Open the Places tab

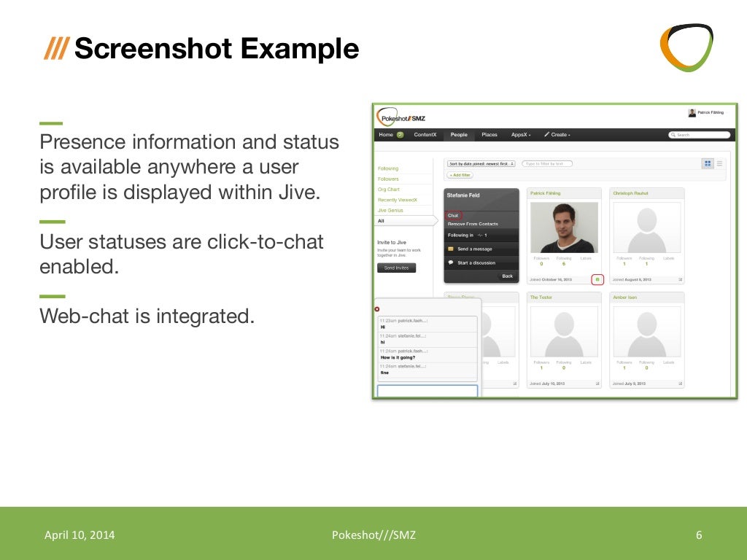489,135
